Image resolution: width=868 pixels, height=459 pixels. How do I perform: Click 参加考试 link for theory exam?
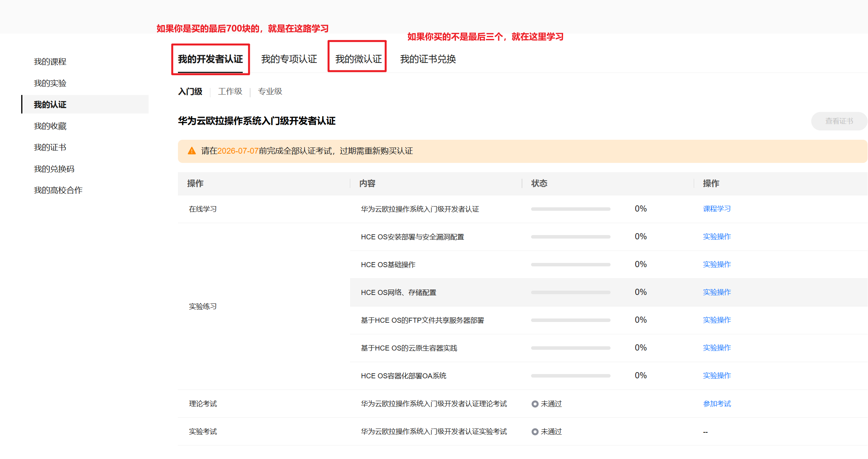click(717, 404)
